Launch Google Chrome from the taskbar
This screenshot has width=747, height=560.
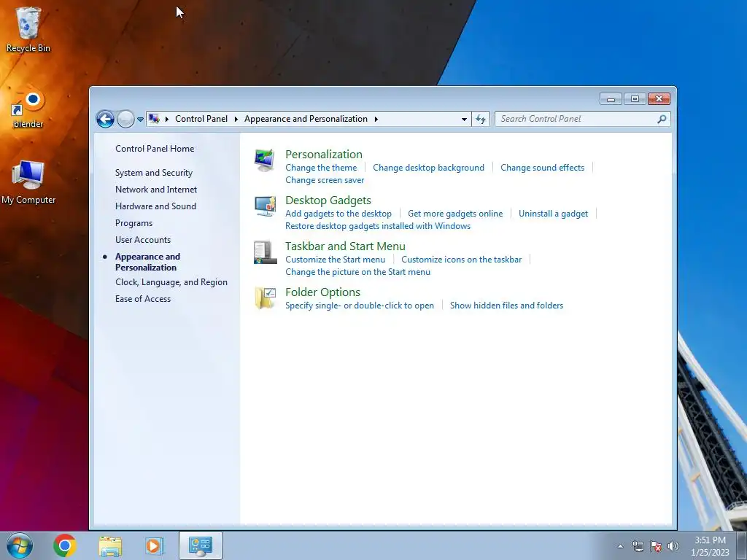point(65,545)
